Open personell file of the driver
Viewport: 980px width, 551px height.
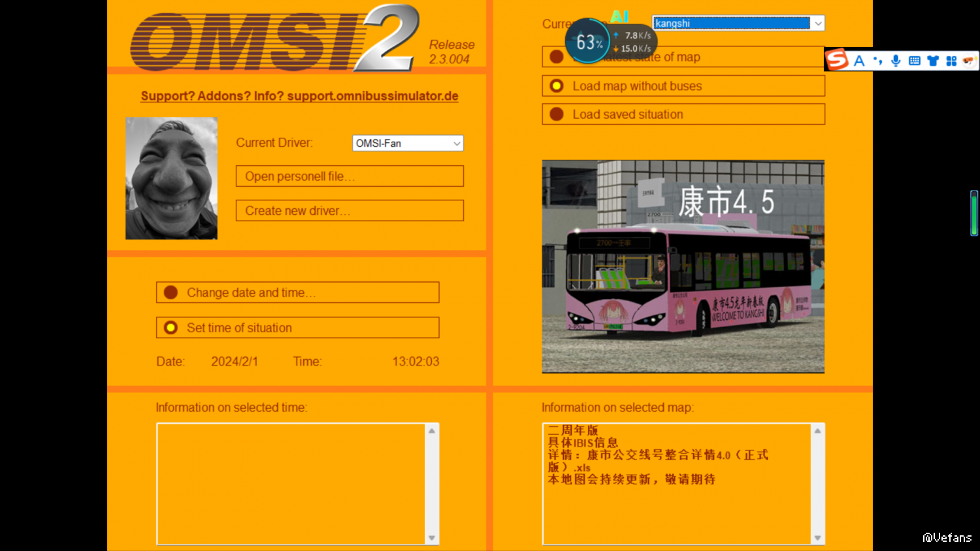pyautogui.click(x=350, y=176)
